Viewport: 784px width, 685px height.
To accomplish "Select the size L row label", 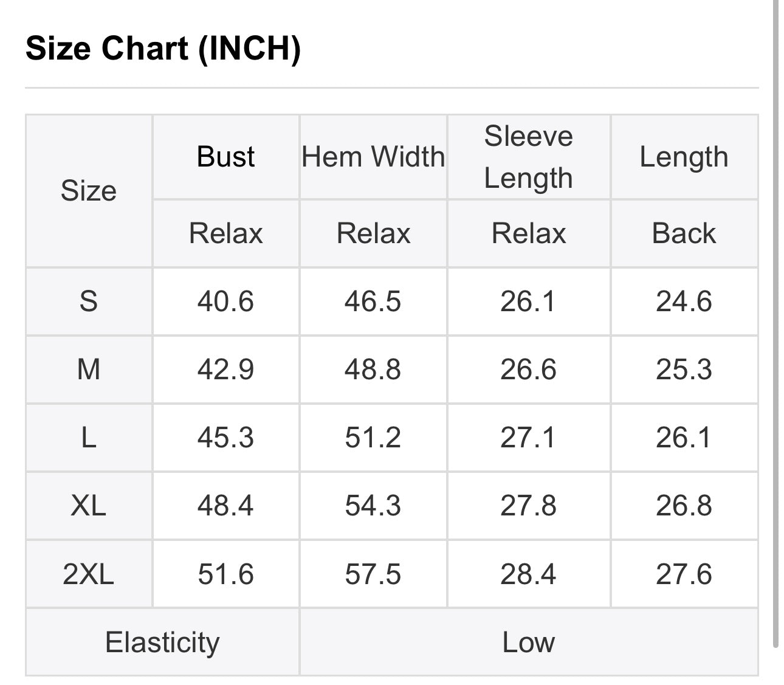I will [x=89, y=438].
